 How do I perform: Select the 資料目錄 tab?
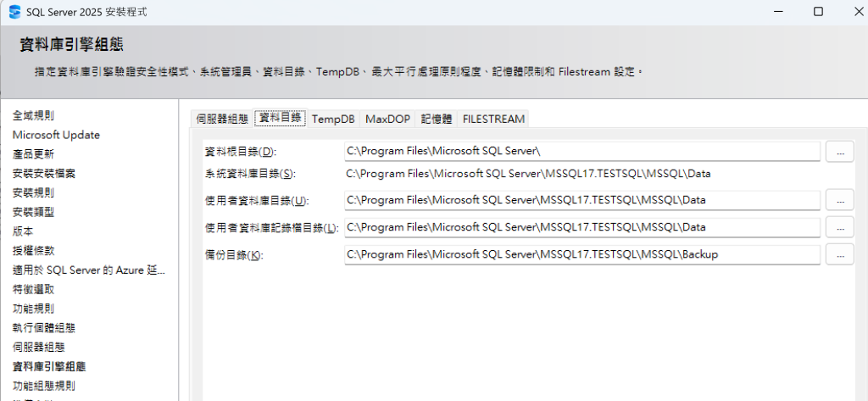pos(280,118)
